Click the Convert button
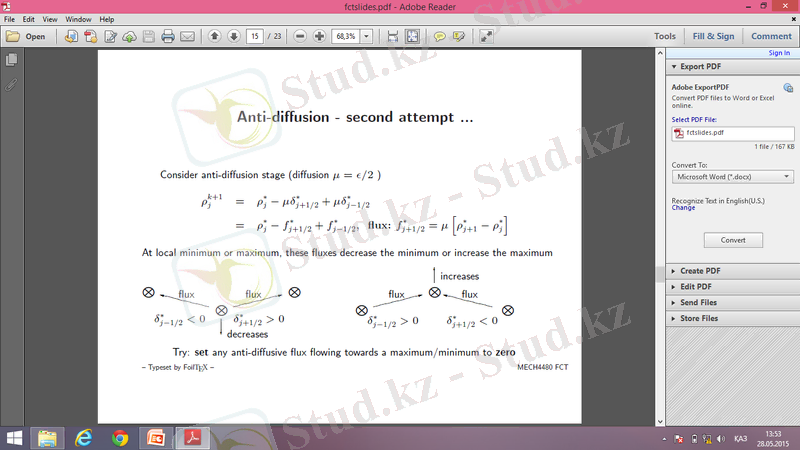Image resolution: width=800 pixels, height=450 pixels. (733, 240)
